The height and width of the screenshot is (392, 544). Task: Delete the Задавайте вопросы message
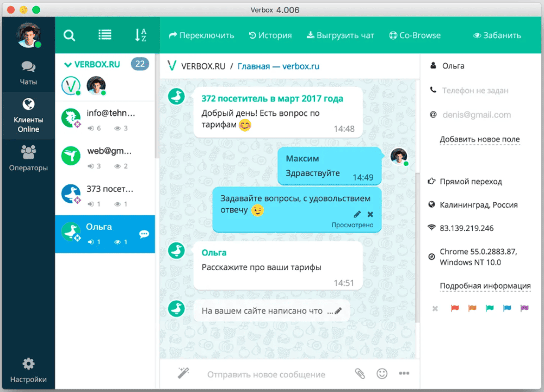(370, 214)
